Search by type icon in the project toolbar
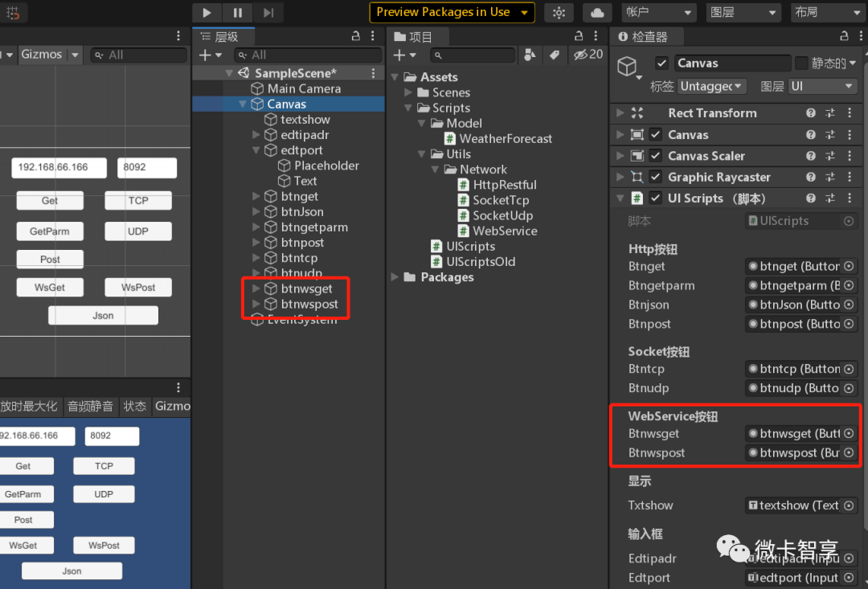This screenshot has height=589, width=868. coord(530,55)
